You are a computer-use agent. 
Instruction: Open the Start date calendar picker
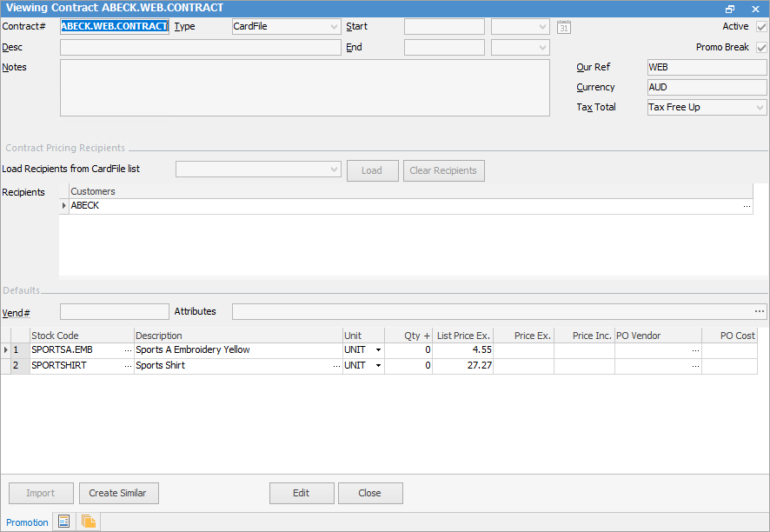coord(564,27)
